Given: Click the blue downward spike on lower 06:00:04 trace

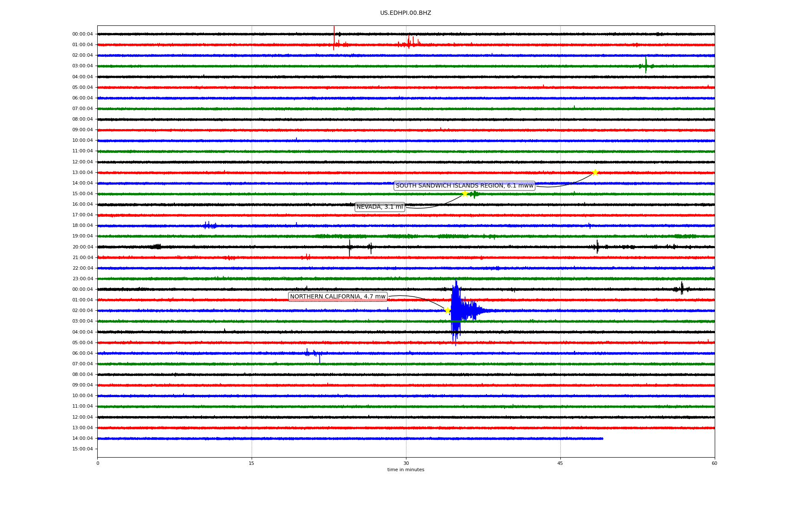Looking at the screenshot, I should tap(319, 358).
